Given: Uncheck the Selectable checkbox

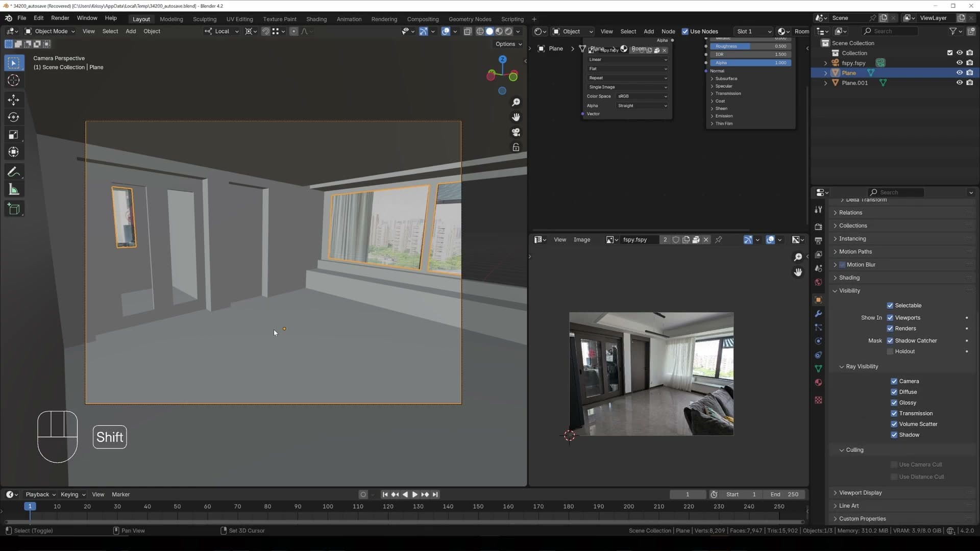Looking at the screenshot, I should click(890, 306).
